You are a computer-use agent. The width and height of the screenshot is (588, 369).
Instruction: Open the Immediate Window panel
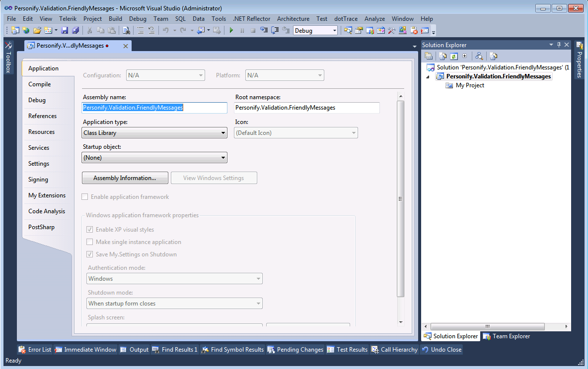85,350
